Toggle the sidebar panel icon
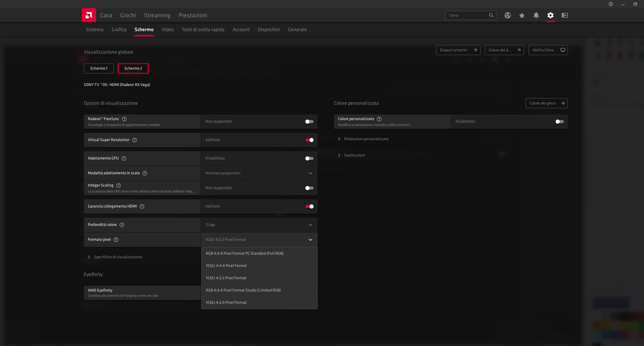Screen dimensions: 644x346 point(565,15)
